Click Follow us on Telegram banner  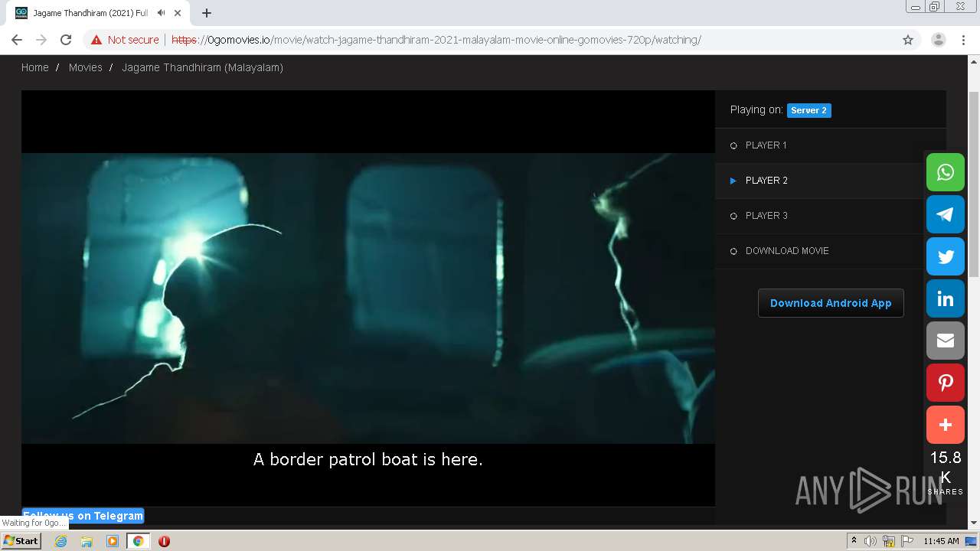83,516
